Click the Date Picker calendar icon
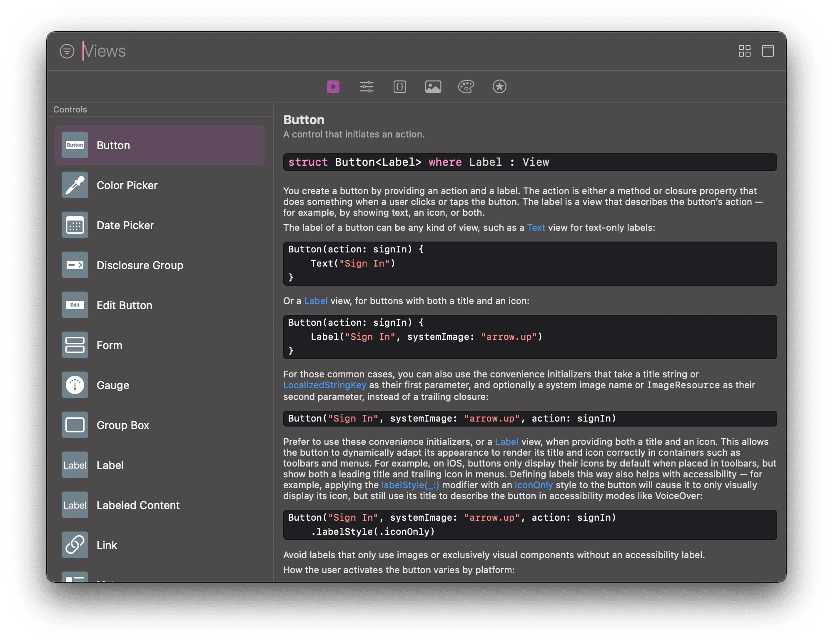Screen dimensions: 833x644 [x=75, y=225]
